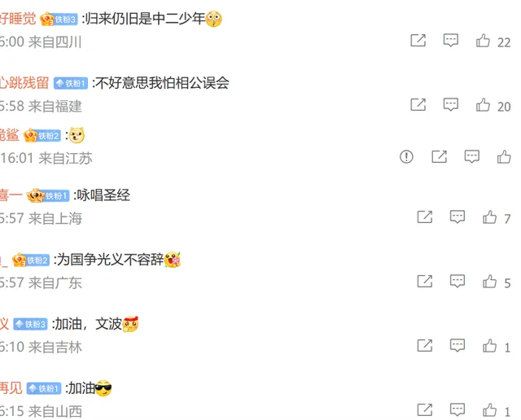This screenshot has width=521, height=420.
Task: Share the 归来仍旧是中二少年 comment
Action: 418,41
